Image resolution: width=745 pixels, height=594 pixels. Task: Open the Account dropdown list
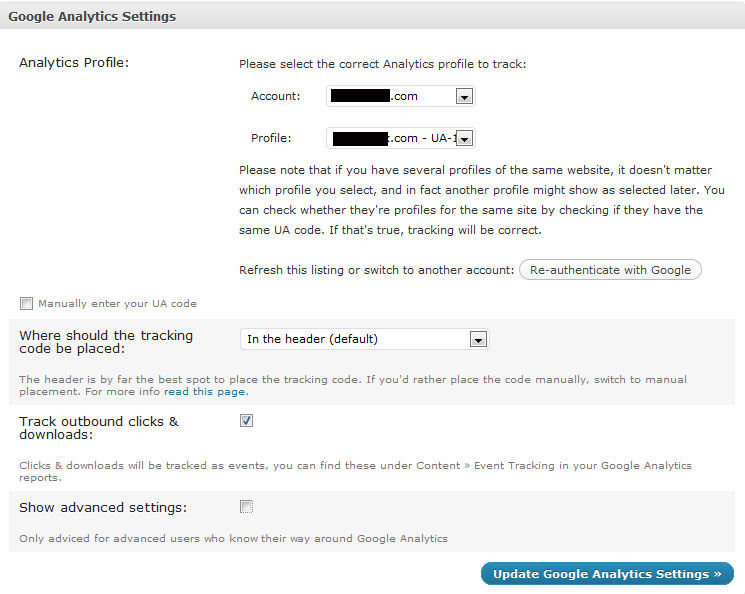[x=400, y=96]
